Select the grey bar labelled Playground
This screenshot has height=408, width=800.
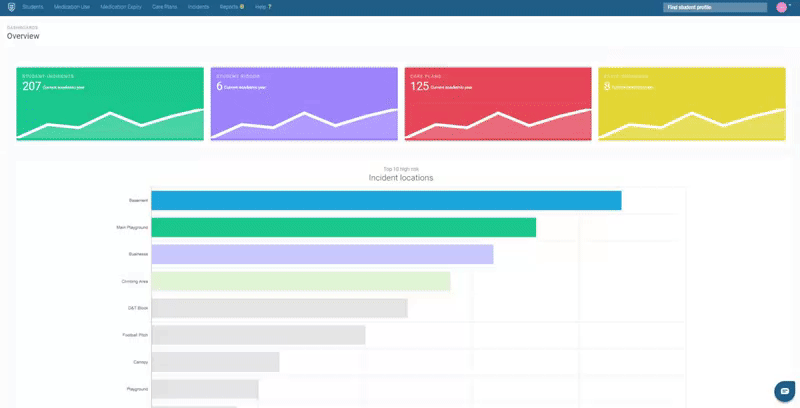tap(205, 389)
